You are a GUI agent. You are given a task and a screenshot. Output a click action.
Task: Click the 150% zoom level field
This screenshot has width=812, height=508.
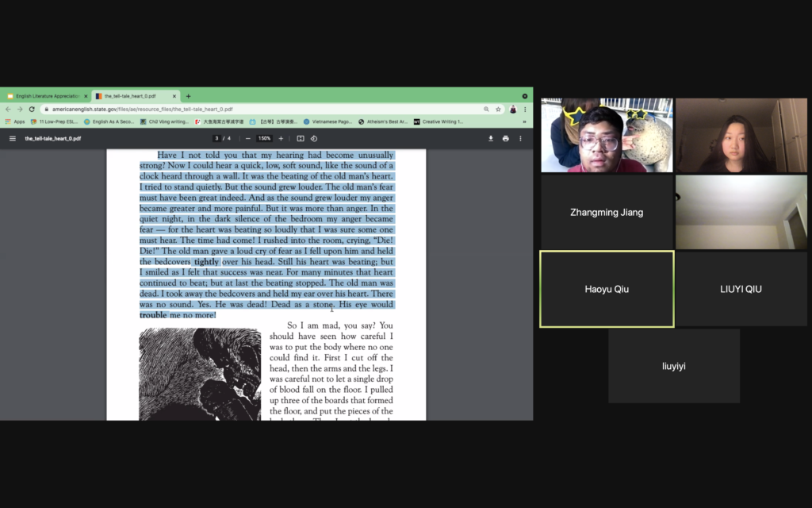265,138
